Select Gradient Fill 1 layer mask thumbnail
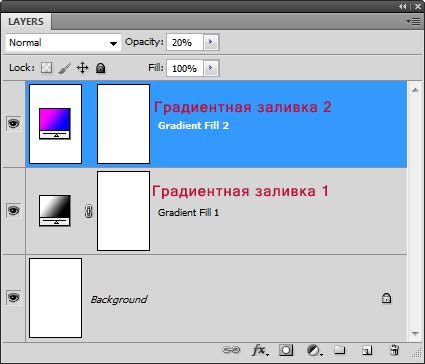The width and height of the screenshot is (425, 364). pyautogui.click(x=123, y=211)
